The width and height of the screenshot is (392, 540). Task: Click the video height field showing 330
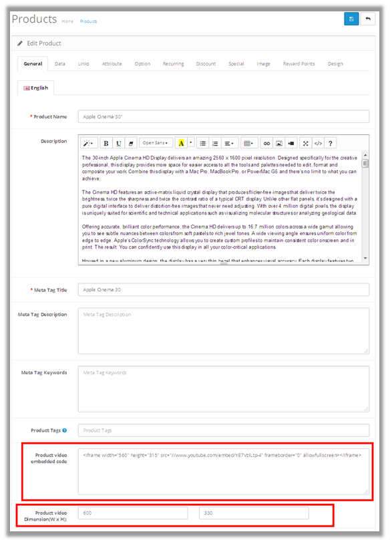click(x=254, y=513)
